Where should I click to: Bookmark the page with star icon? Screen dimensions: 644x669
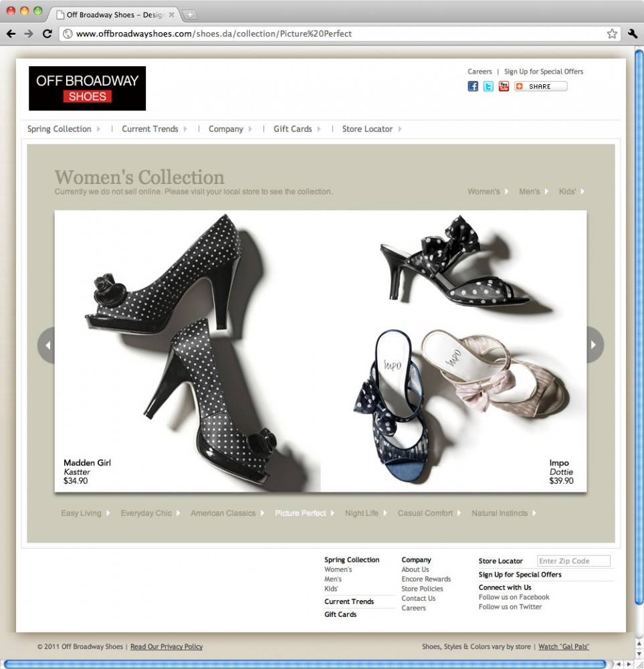(x=612, y=33)
